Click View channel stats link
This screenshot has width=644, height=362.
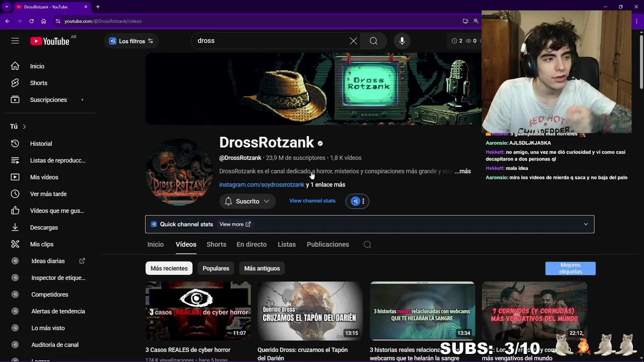tap(312, 201)
